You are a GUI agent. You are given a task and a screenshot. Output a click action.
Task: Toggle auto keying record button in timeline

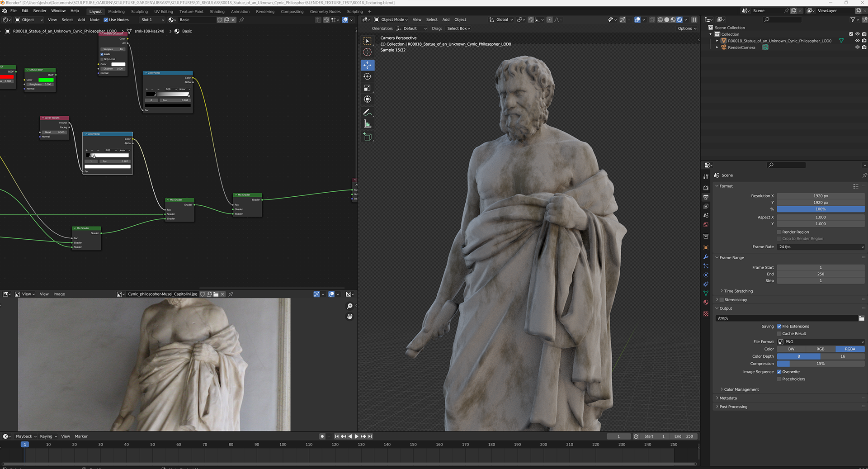pos(322,436)
